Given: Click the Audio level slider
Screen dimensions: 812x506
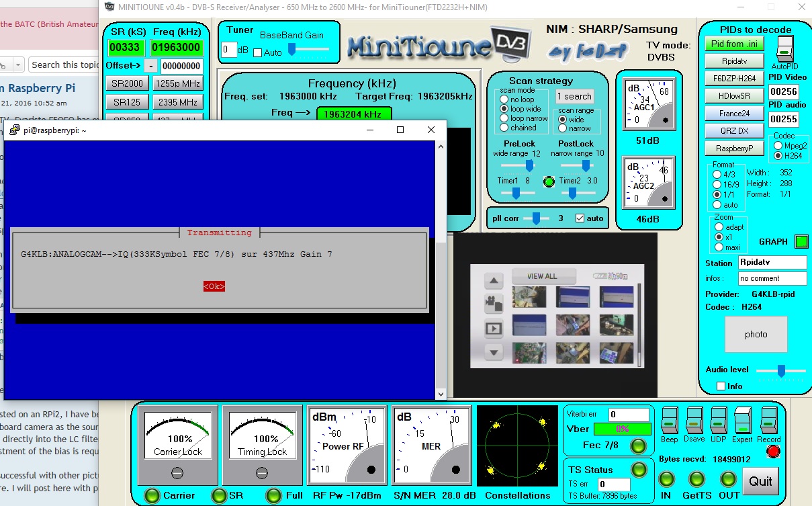Looking at the screenshot, I should 781,370.
